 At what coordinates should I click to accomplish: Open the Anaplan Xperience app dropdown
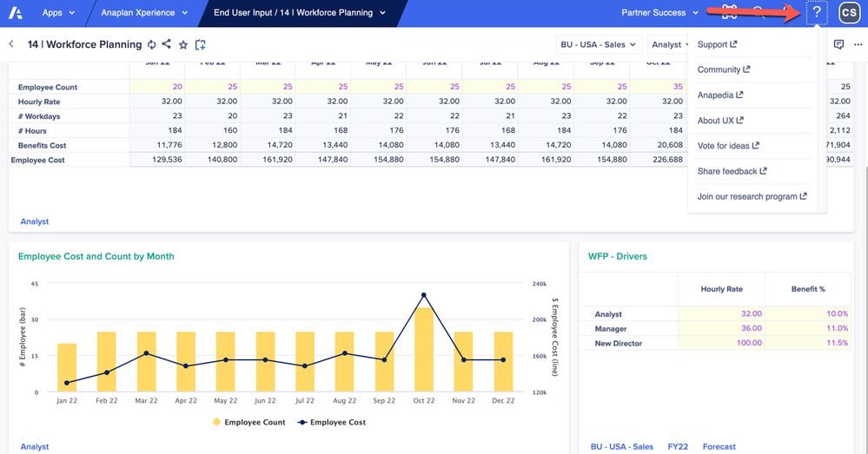(x=144, y=12)
